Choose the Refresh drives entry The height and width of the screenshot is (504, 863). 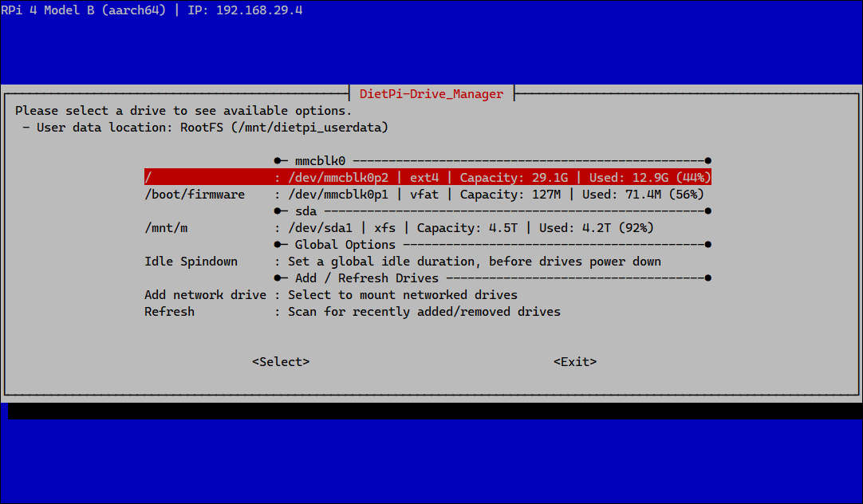click(169, 312)
